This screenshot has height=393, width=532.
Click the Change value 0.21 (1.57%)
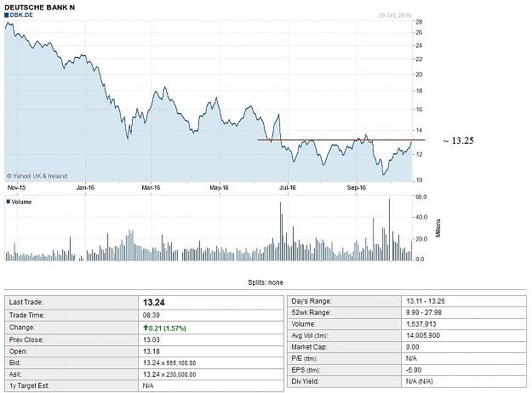click(168, 327)
